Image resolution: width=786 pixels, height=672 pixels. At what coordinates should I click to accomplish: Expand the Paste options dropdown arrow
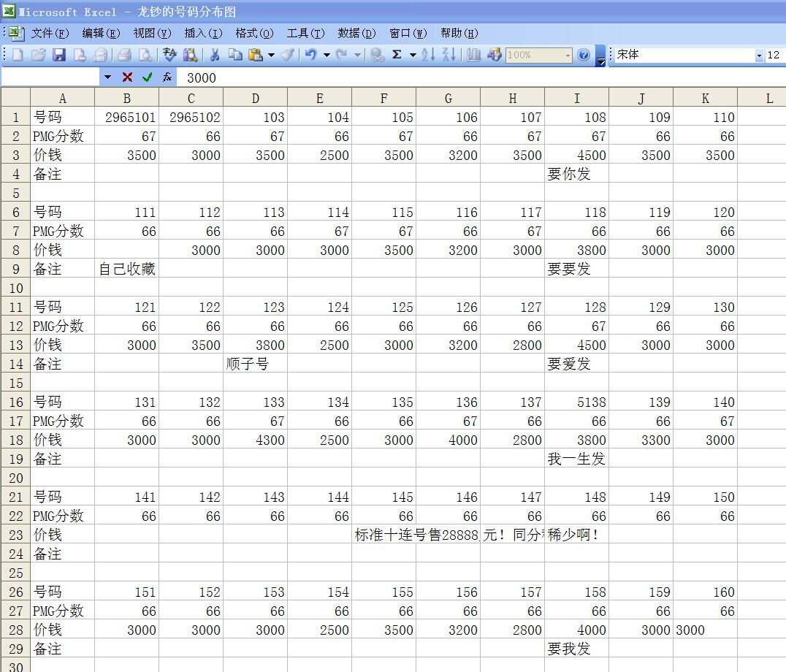click(271, 55)
